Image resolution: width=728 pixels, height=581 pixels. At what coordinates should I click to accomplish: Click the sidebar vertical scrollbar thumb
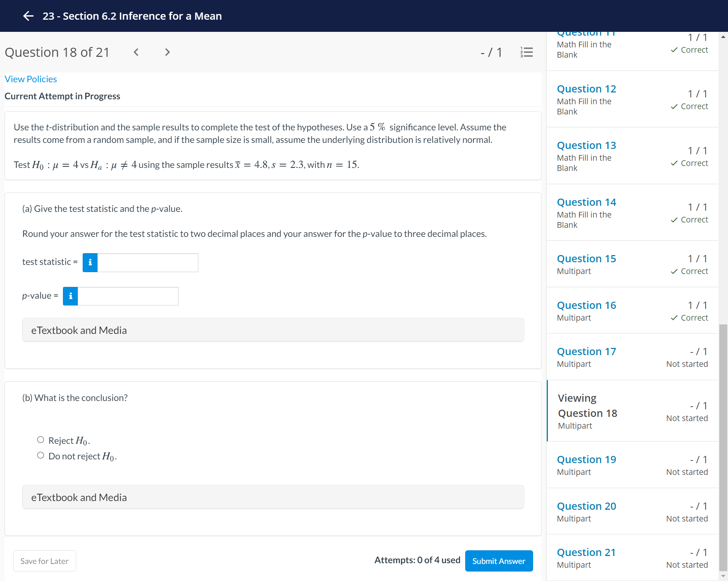pyautogui.click(x=723, y=447)
